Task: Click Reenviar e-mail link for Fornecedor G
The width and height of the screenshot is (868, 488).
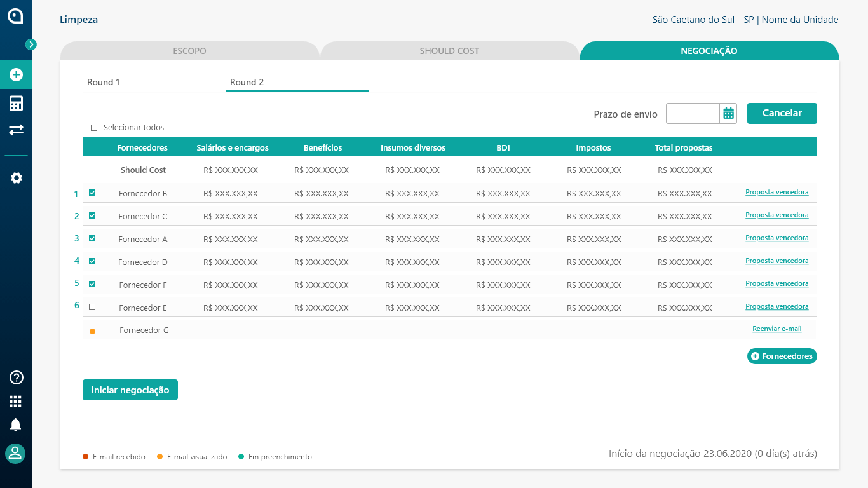Action: click(x=777, y=329)
